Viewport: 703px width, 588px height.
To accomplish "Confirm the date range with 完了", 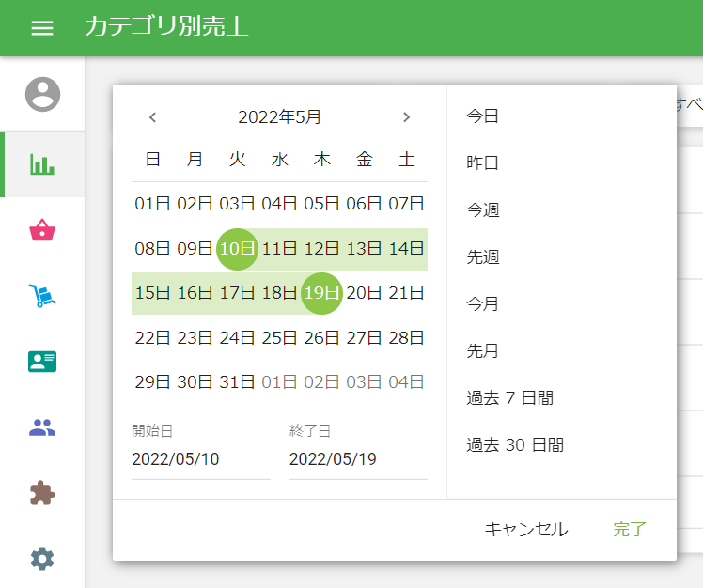I will 630,530.
